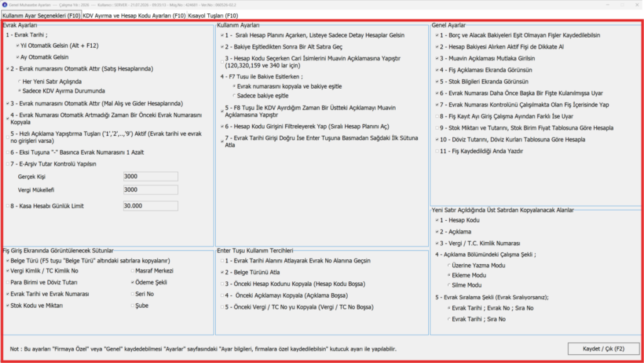Enable Önceki Açıklamayı Kopyala checkbox
This screenshot has width=644, height=363.
[222, 296]
